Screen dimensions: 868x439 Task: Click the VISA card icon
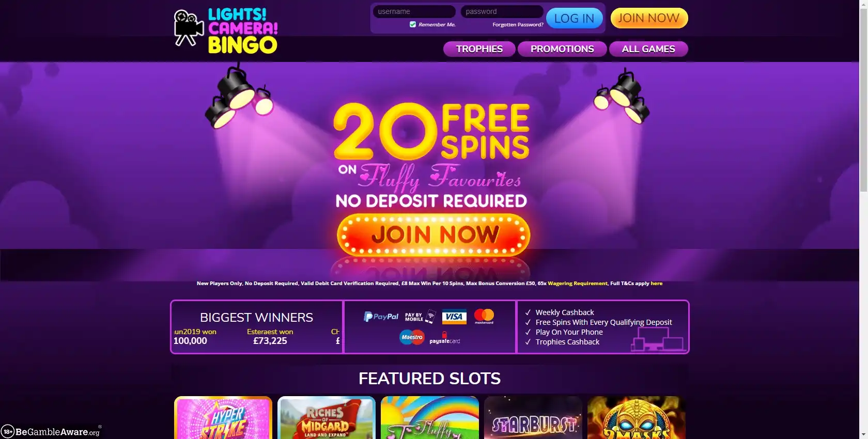[x=454, y=317]
